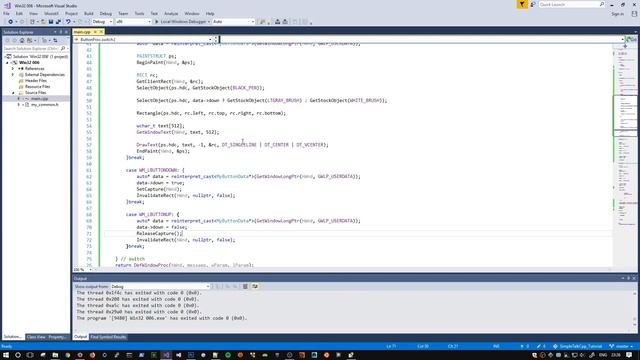Click the Visual Studio taskbar icon

(166, 355)
